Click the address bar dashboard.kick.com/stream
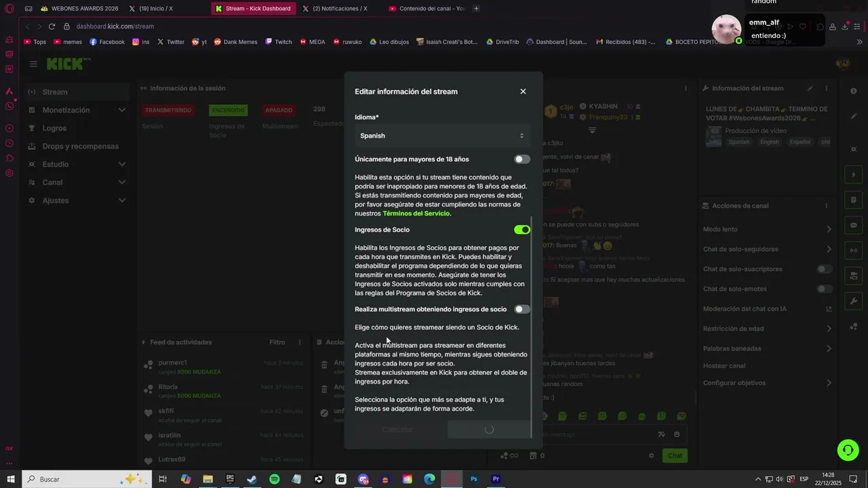This screenshot has height=488, width=868. coord(115,26)
